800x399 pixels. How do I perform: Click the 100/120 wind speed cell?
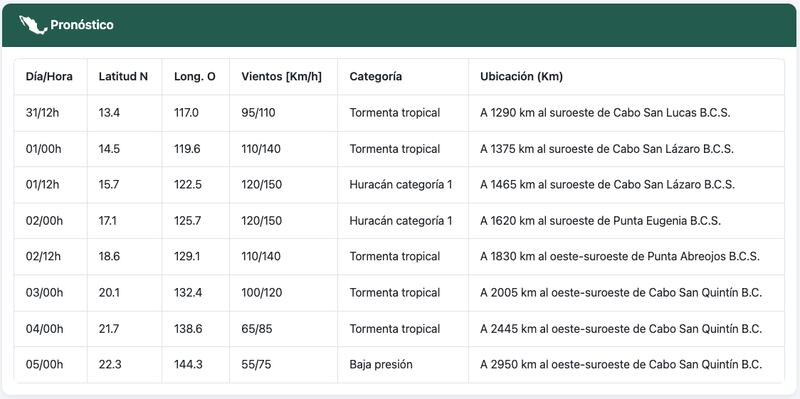click(283, 293)
